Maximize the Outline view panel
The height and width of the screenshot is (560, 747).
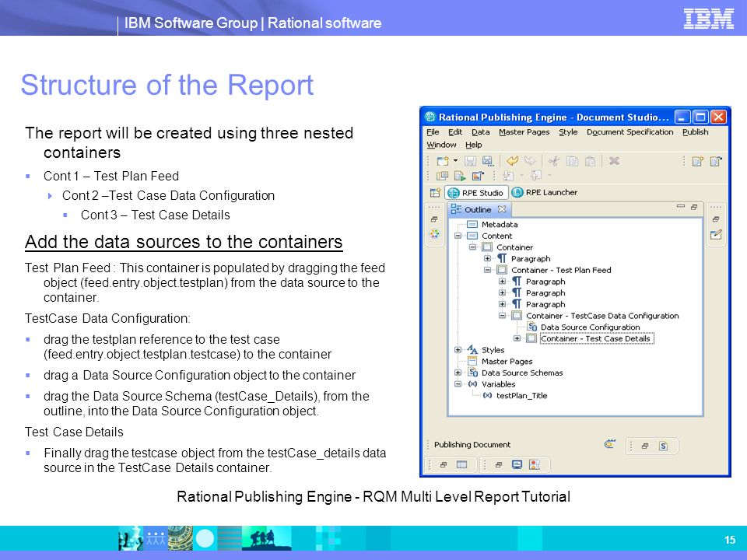[694, 207]
